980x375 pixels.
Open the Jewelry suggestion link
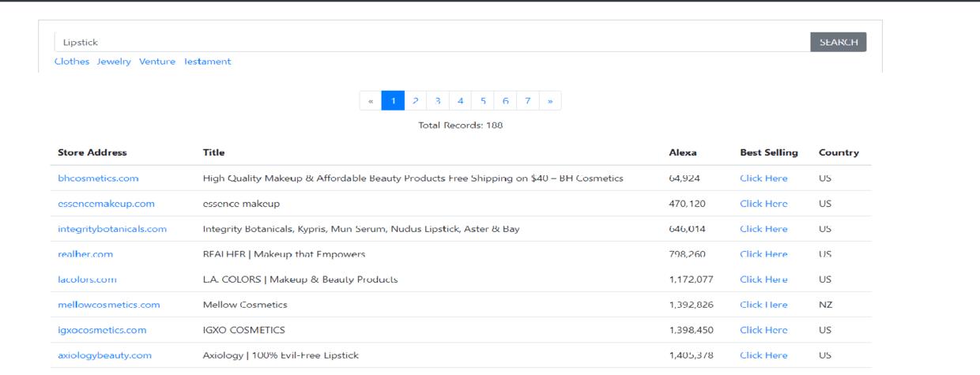pos(114,62)
